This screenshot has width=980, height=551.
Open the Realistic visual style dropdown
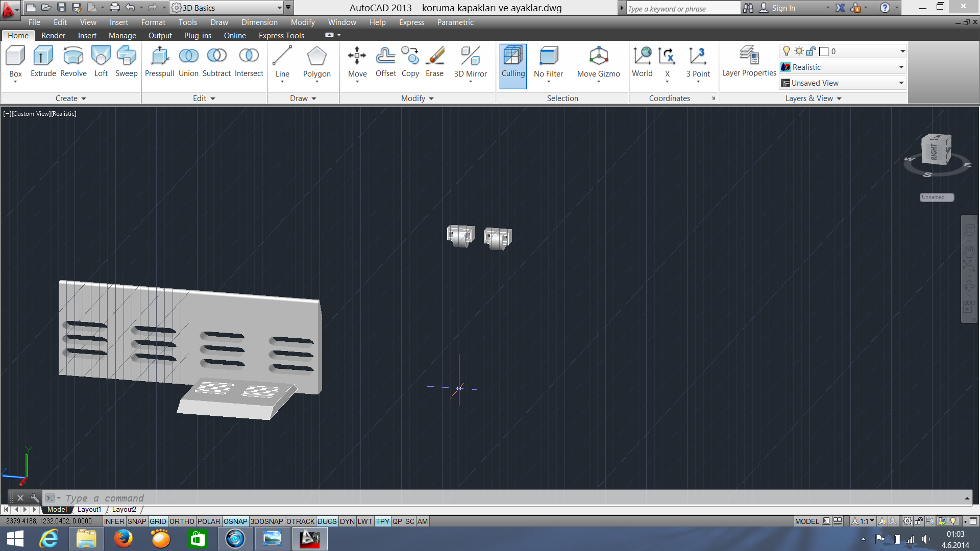(901, 67)
